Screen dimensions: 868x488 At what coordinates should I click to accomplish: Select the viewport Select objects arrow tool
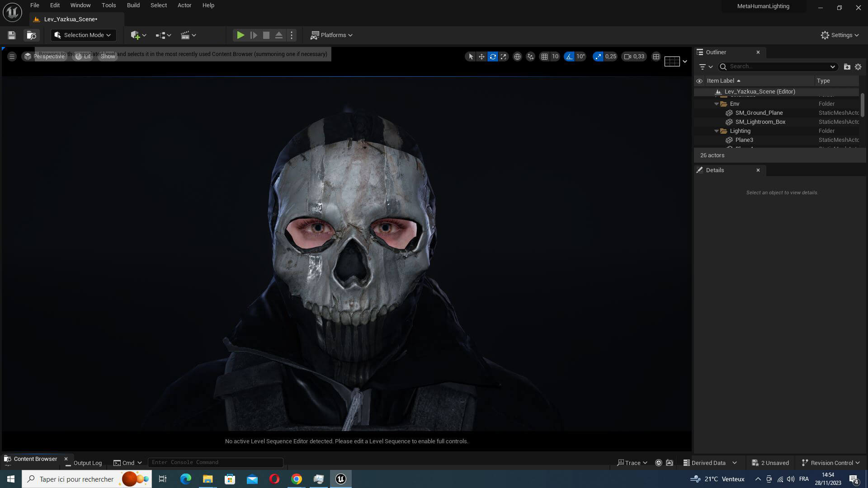(471, 56)
